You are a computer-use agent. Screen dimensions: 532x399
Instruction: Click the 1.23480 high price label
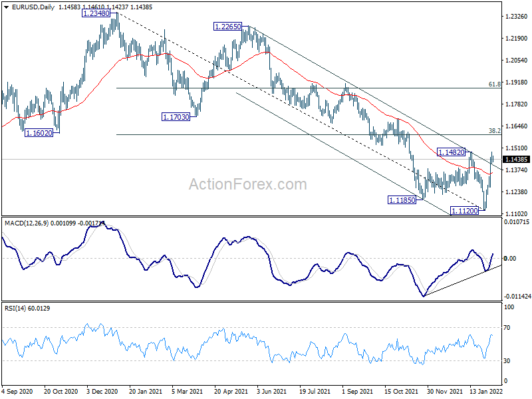[96, 13]
